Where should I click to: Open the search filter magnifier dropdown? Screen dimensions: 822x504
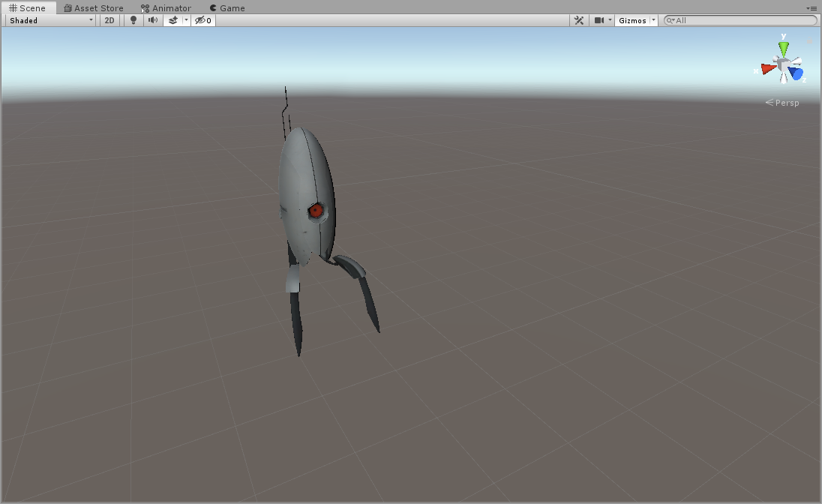coord(670,20)
